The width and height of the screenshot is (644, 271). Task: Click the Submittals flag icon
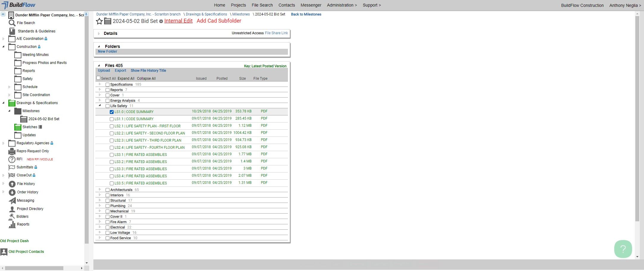click(12, 167)
